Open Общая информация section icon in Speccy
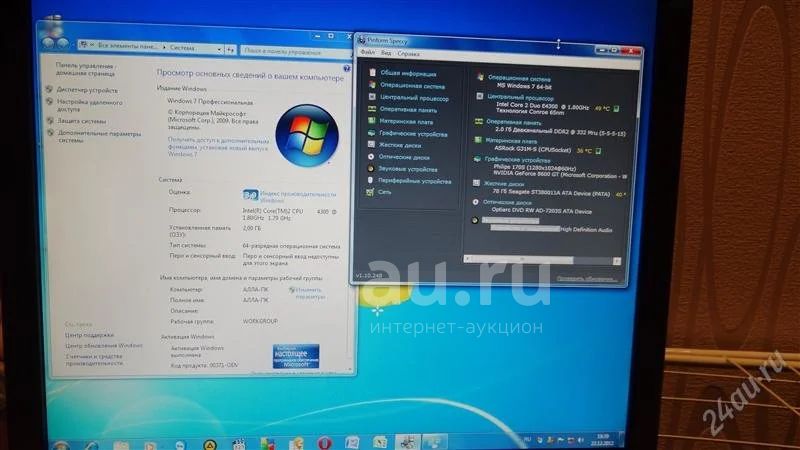The height and width of the screenshot is (450, 800). tap(372, 72)
